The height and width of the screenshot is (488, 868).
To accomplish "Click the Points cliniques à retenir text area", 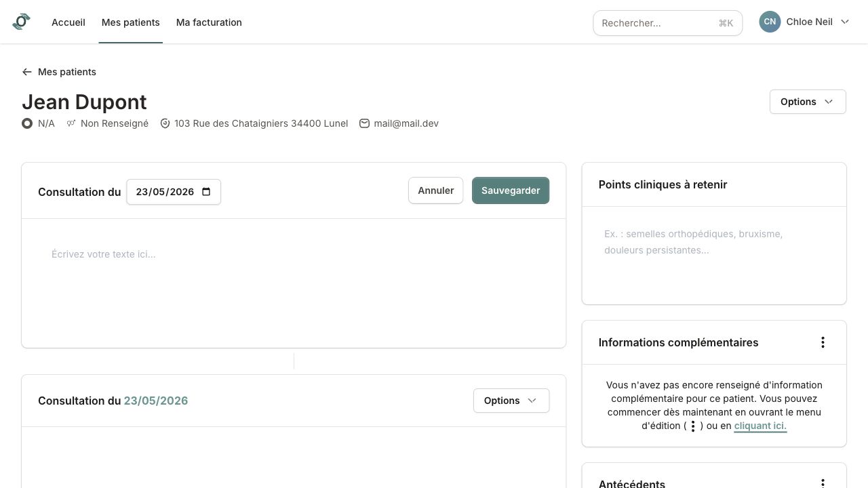I will [x=714, y=256].
